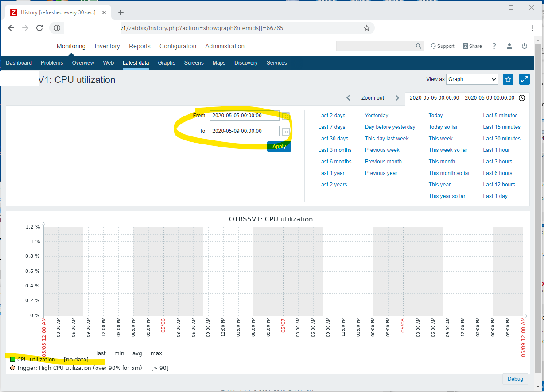Open calendar picker for From date

(286, 116)
